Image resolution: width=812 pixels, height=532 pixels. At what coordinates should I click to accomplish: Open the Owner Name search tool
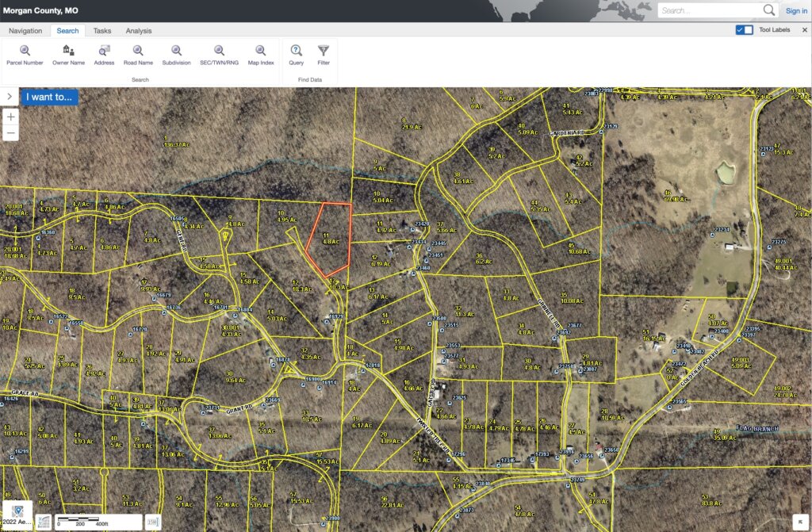click(x=68, y=53)
